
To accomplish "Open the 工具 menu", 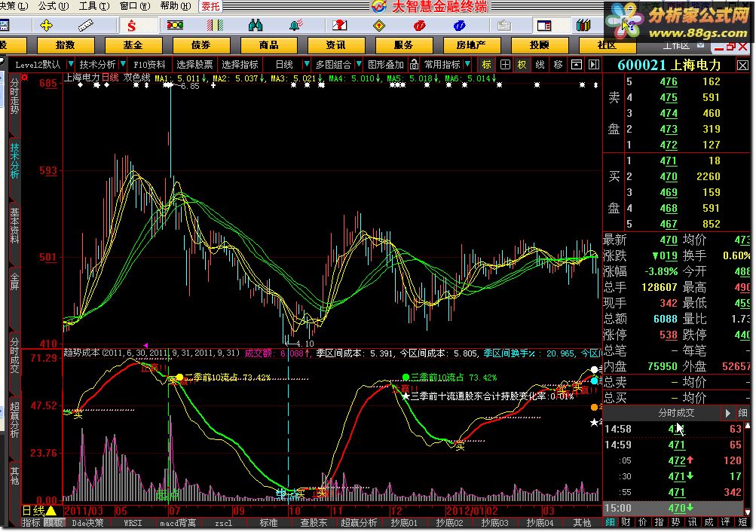I will 94,6.
